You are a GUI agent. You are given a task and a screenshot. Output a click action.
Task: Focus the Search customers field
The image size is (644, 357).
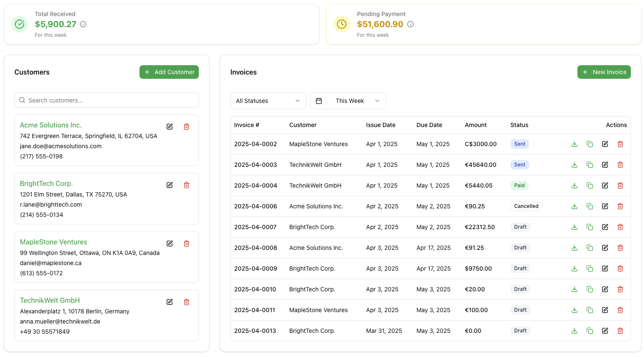[x=106, y=100]
